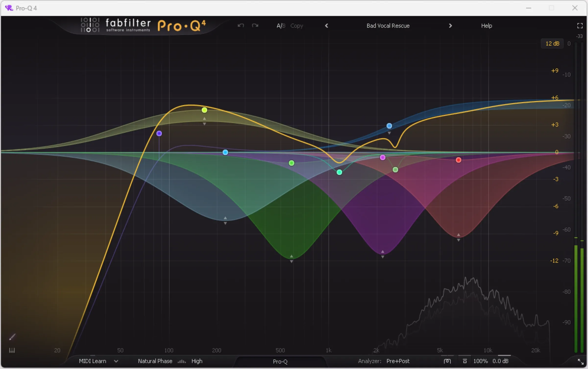Click the output level meter
The width and height of the screenshot is (588, 369).
(579, 197)
